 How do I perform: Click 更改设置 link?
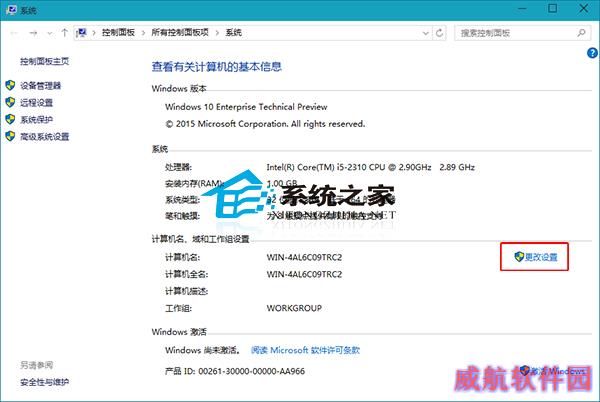541,257
